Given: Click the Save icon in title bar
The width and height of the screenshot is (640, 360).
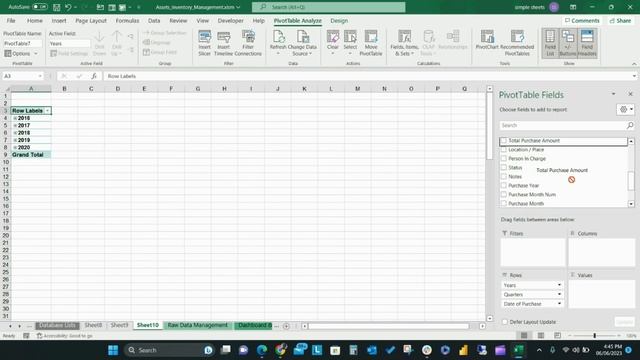Looking at the screenshot, I should pos(57,7).
